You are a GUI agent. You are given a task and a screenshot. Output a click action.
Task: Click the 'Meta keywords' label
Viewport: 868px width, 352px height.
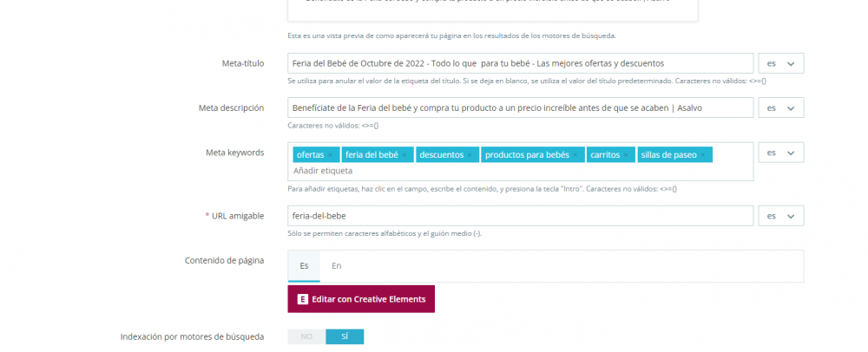pyautogui.click(x=234, y=153)
